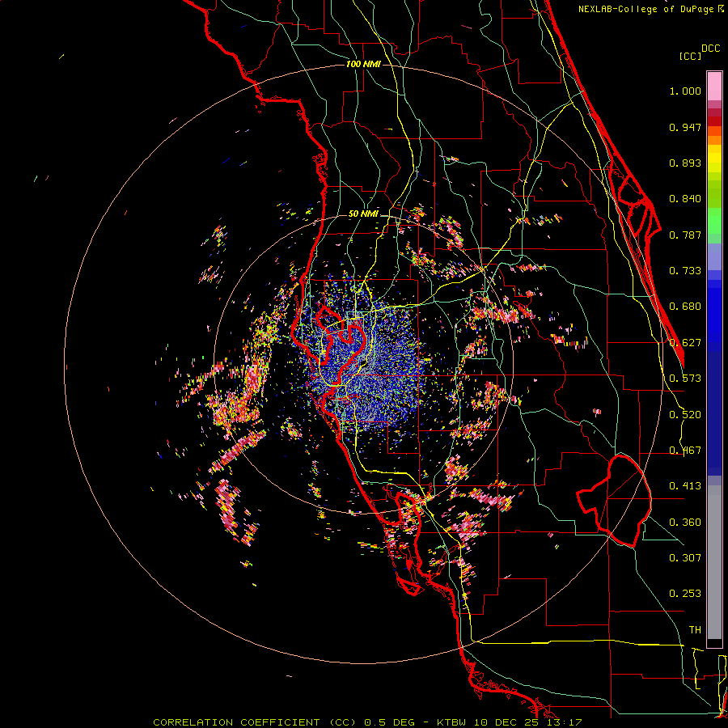
Task: Click the TH threshold label on legend
Action: point(695,629)
